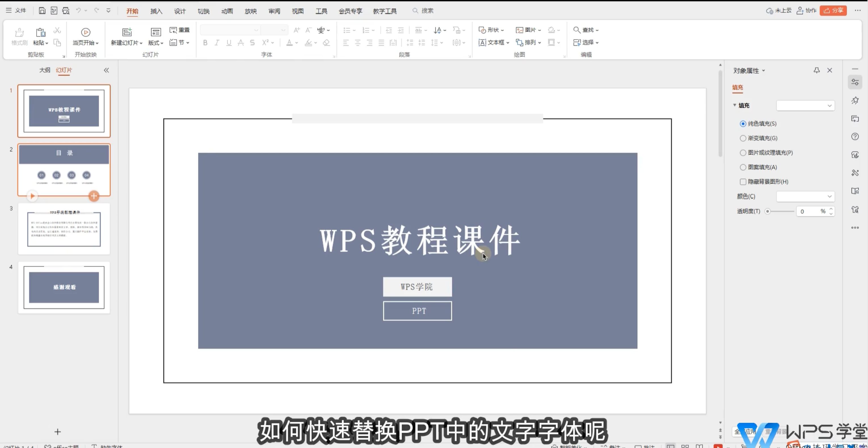Close the Object Properties panel
This screenshot has width=868, height=448.
830,70
